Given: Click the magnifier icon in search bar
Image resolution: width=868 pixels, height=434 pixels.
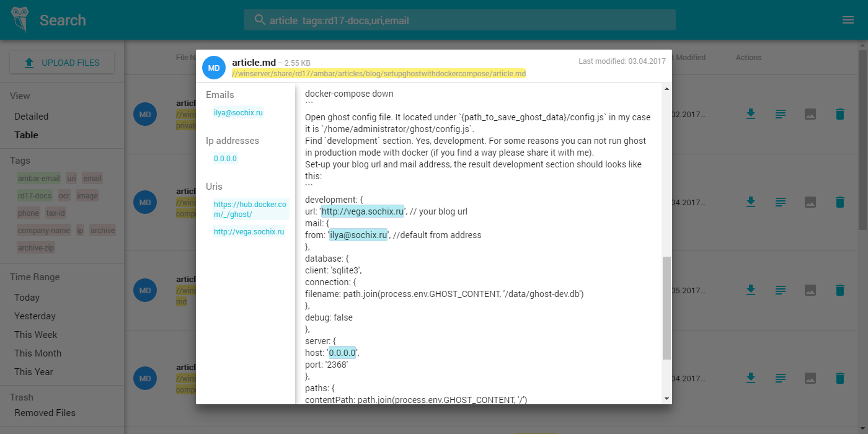Looking at the screenshot, I should pos(260,20).
